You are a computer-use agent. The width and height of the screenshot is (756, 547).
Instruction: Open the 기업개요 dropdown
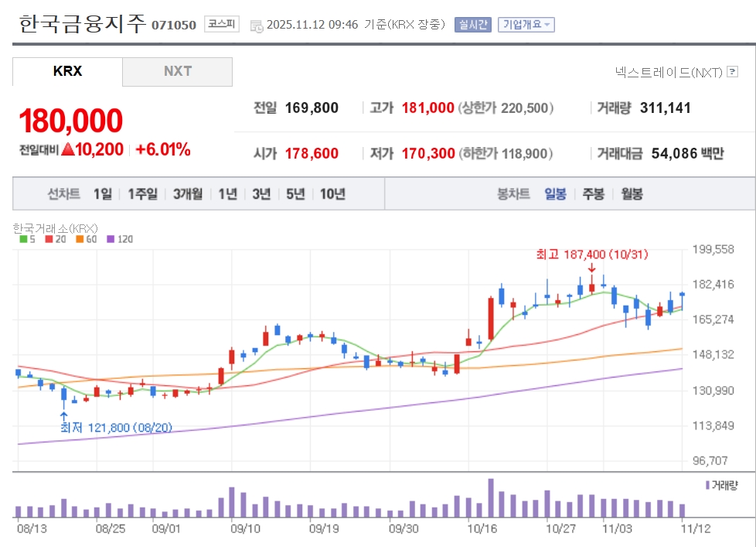(527, 25)
